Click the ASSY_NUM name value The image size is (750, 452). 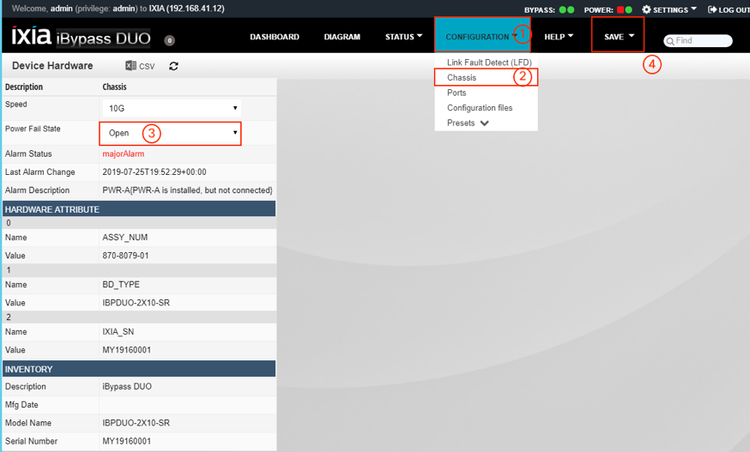[125, 237]
